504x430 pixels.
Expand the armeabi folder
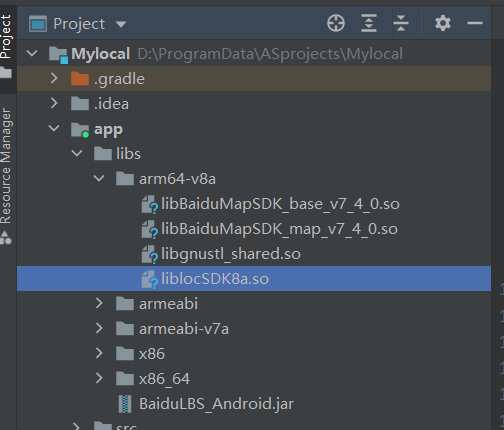tap(99, 303)
